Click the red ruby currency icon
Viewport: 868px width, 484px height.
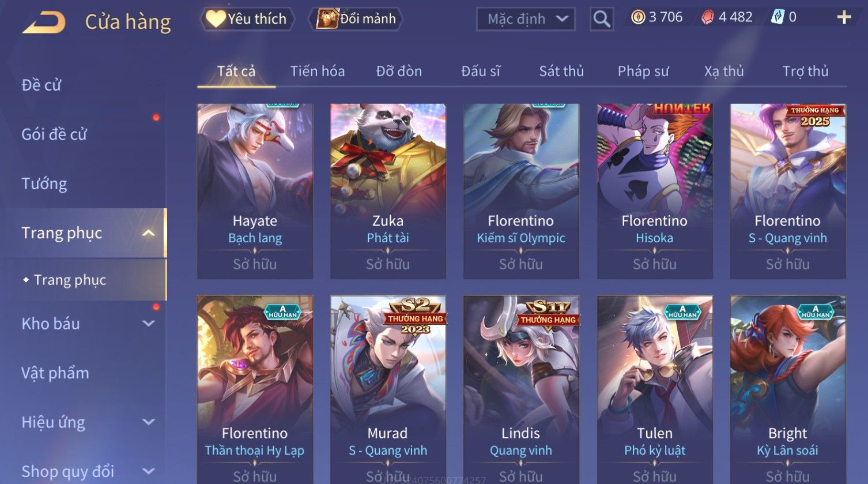(707, 17)
